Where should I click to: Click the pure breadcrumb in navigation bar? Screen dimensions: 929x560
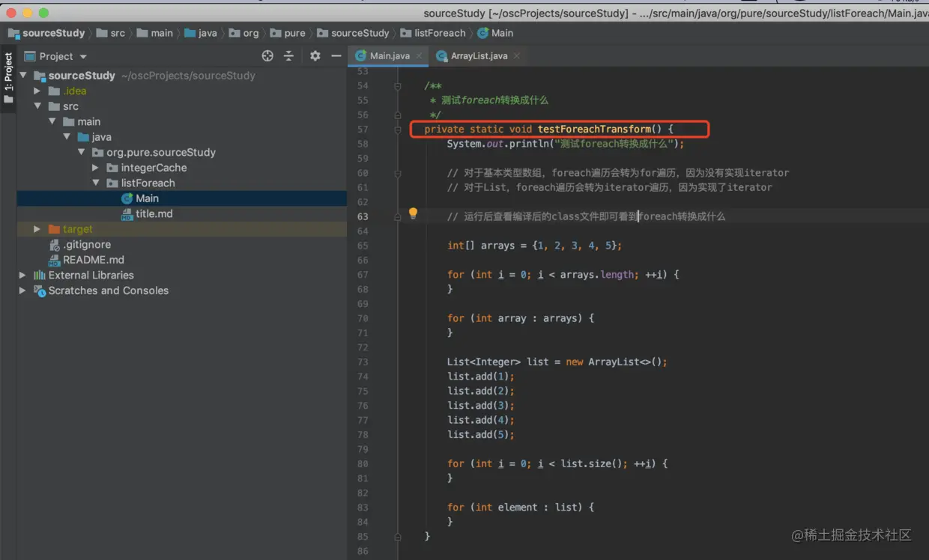click(x=288, y=33)
